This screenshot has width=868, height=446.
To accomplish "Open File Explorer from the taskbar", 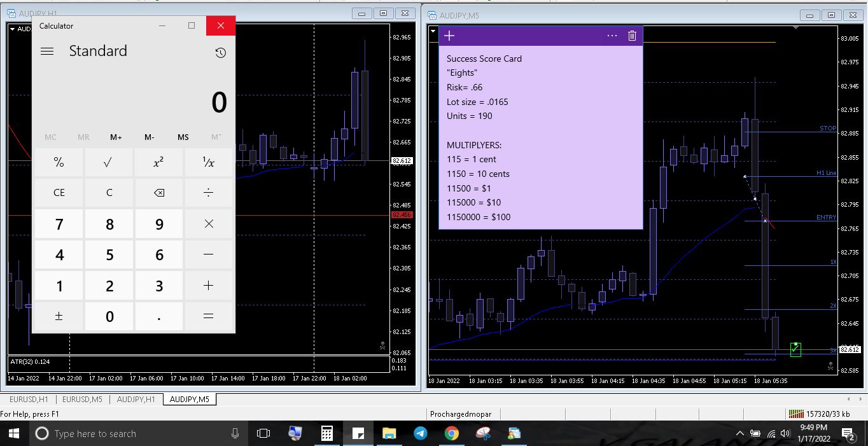I will tap(389, 433).
